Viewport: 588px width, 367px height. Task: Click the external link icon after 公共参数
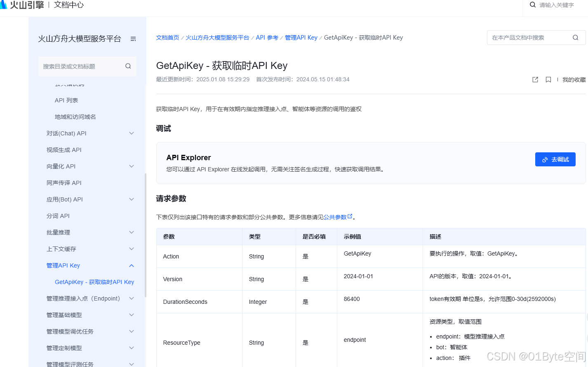pos(350,216)
